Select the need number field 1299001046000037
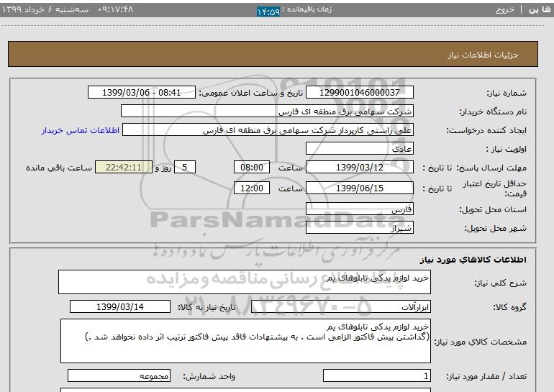Viewport: 554px width, 392px height. (x=359, y=93)
